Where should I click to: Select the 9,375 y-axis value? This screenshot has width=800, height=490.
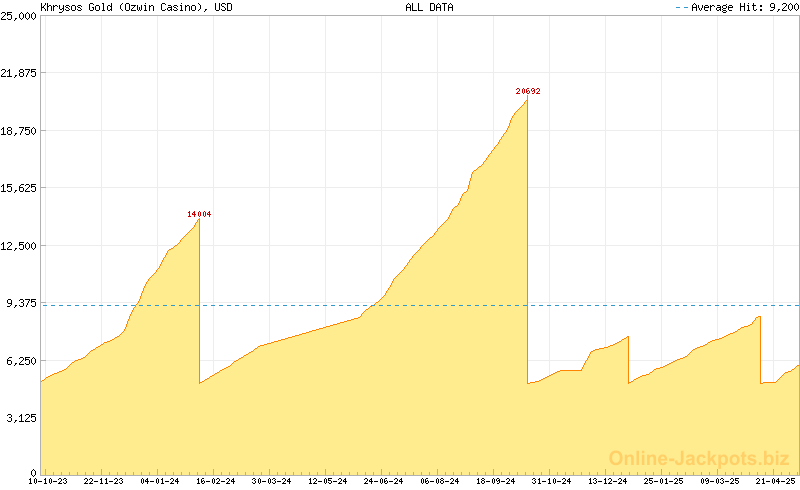coord(21,303)
